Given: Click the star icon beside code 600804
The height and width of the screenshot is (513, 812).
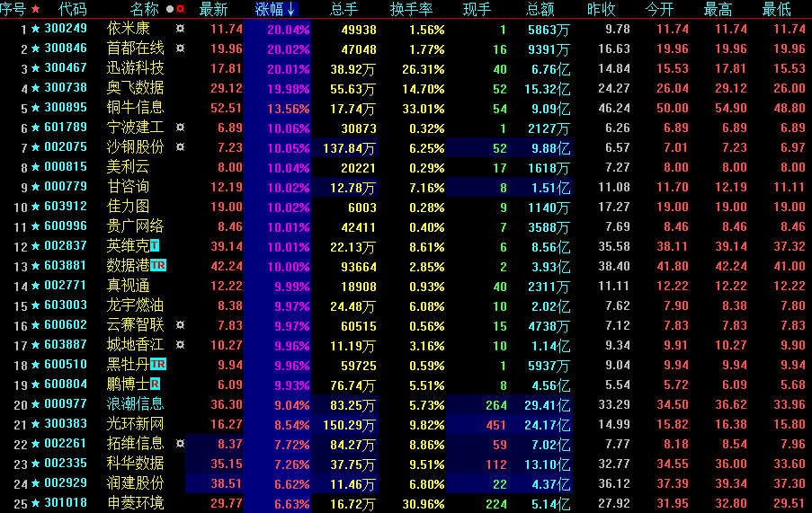Looking at the screenshot, I should pos(36,385).
